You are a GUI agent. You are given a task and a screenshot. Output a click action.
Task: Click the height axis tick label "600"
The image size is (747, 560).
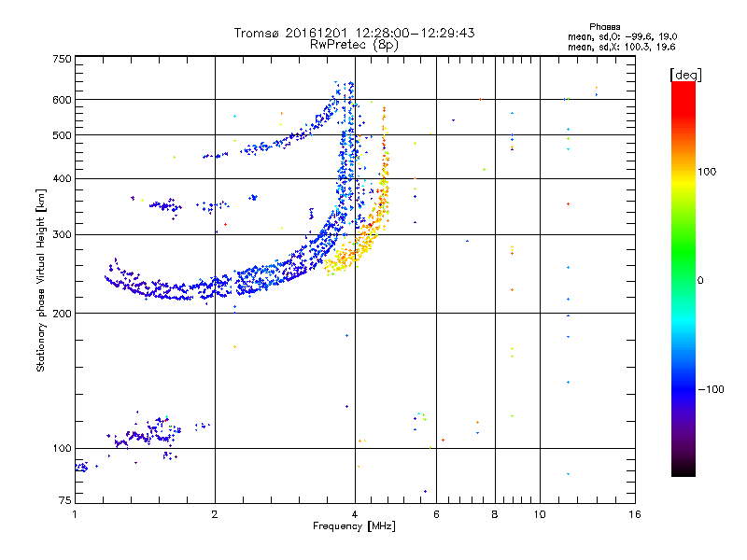point(62,100)
